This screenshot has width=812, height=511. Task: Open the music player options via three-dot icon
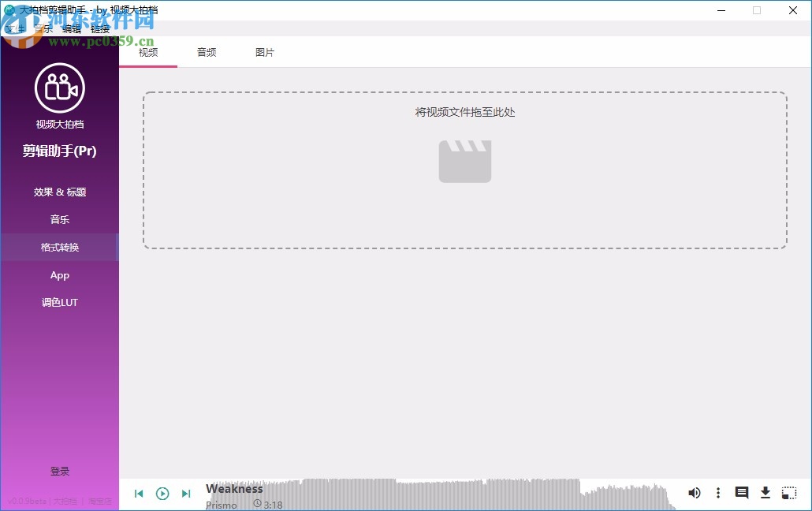[x=718, y=493]
